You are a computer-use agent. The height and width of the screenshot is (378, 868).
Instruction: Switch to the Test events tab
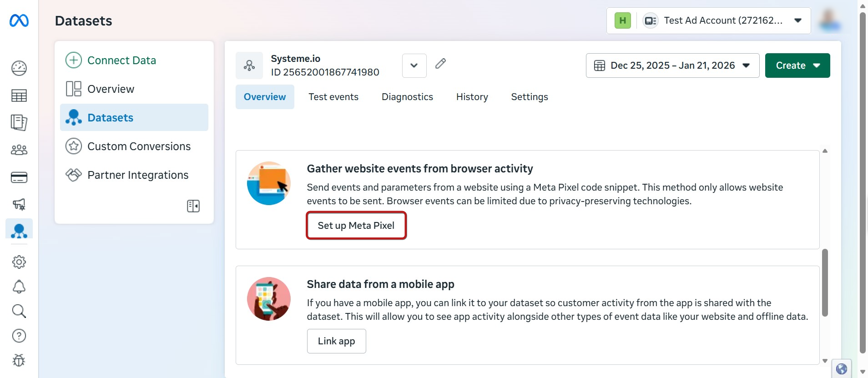(x=333, y=97)
